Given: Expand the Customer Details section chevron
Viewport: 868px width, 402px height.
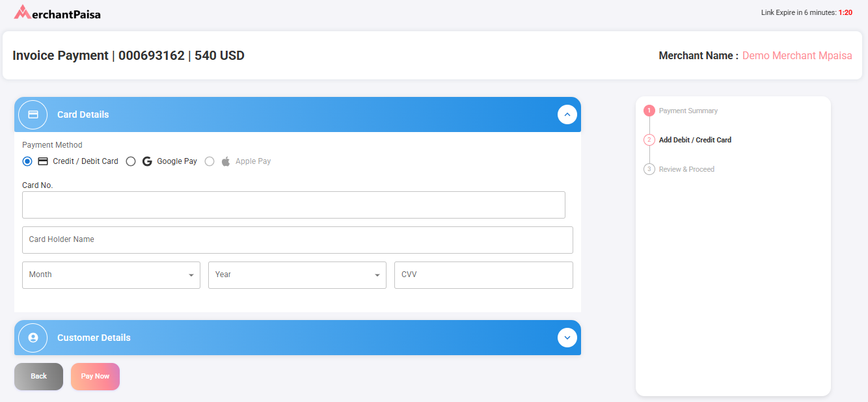Looking at the screenshot, I should pos(567,338).
